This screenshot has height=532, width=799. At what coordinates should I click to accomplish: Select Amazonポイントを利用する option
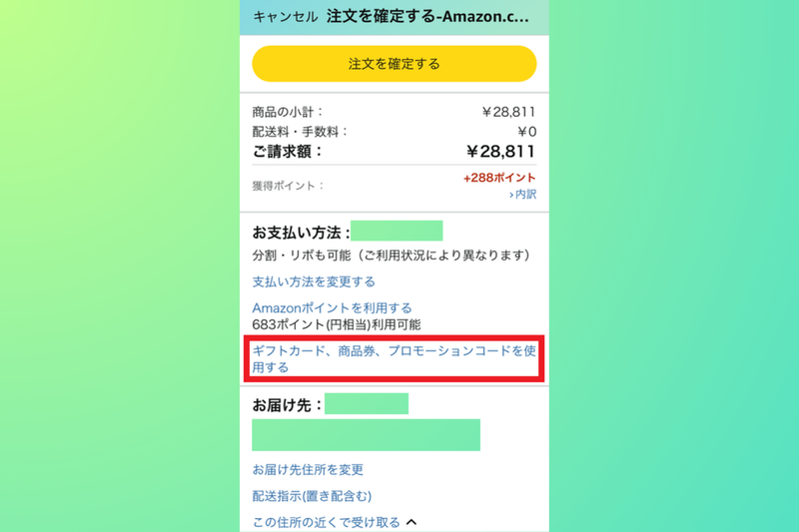coord(332,308)
